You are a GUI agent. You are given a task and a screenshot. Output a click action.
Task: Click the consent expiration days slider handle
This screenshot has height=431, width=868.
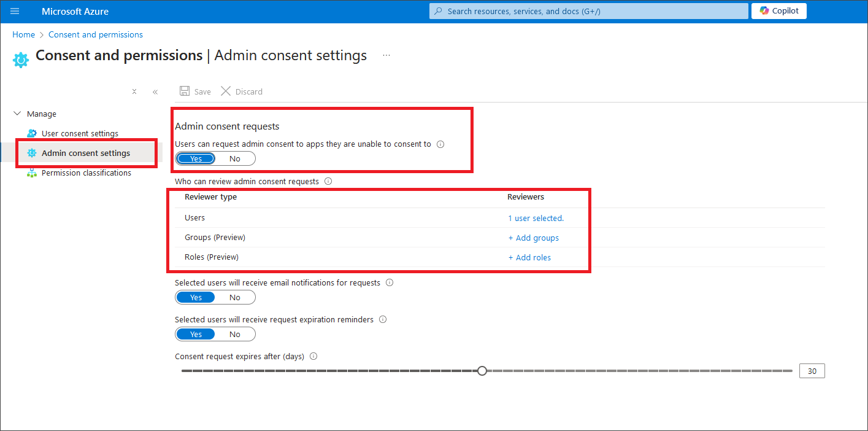coord(482,371)
